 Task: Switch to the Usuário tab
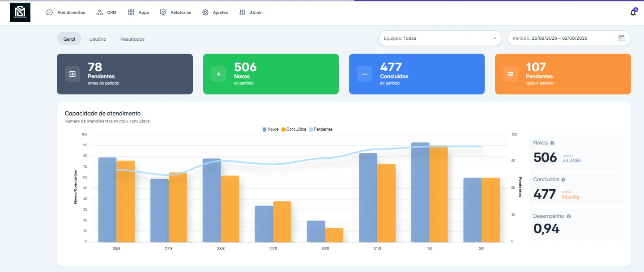click(98, 39)
